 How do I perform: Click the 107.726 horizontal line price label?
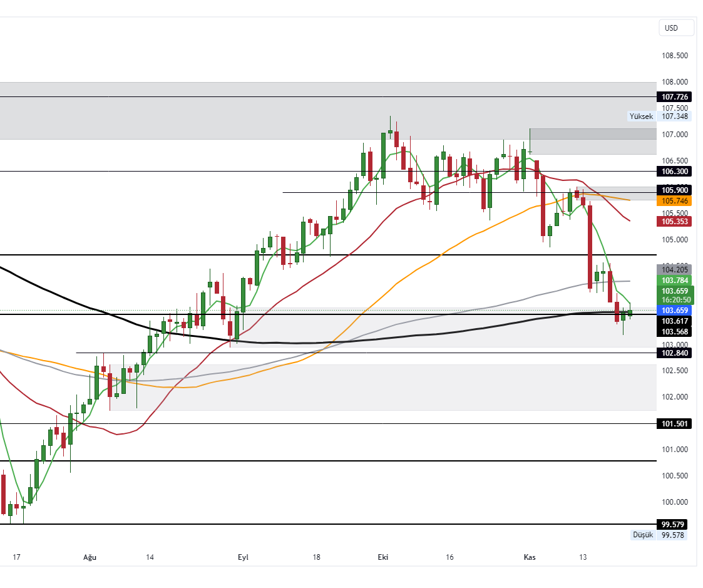tap(675, 97)
